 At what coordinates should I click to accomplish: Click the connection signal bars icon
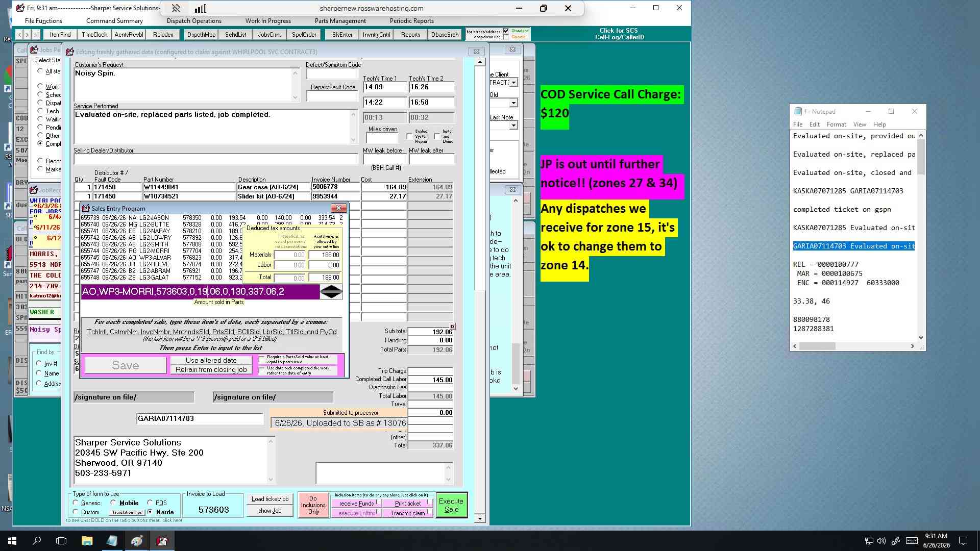click(201, 8)
